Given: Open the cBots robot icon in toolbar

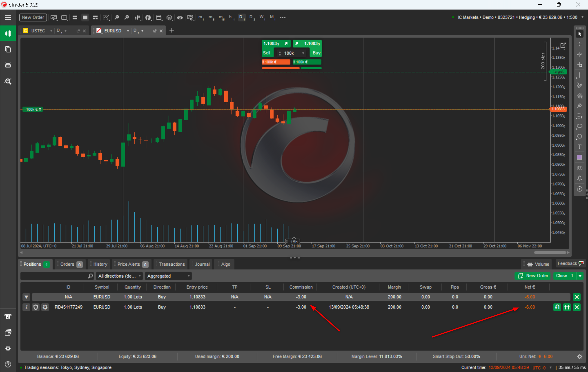Looking at the screenshot, I should coord(158,17).
